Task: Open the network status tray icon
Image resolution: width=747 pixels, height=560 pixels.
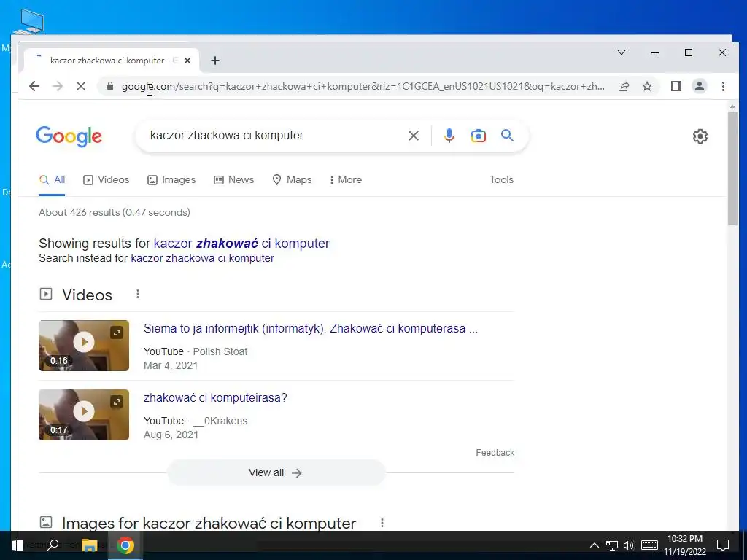Action: (x=612, y=545)
